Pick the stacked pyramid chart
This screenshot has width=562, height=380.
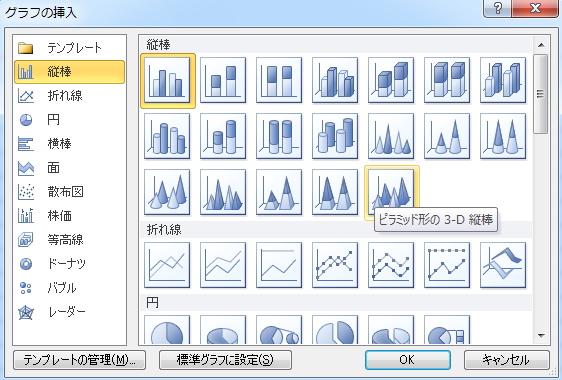(279, 192)
